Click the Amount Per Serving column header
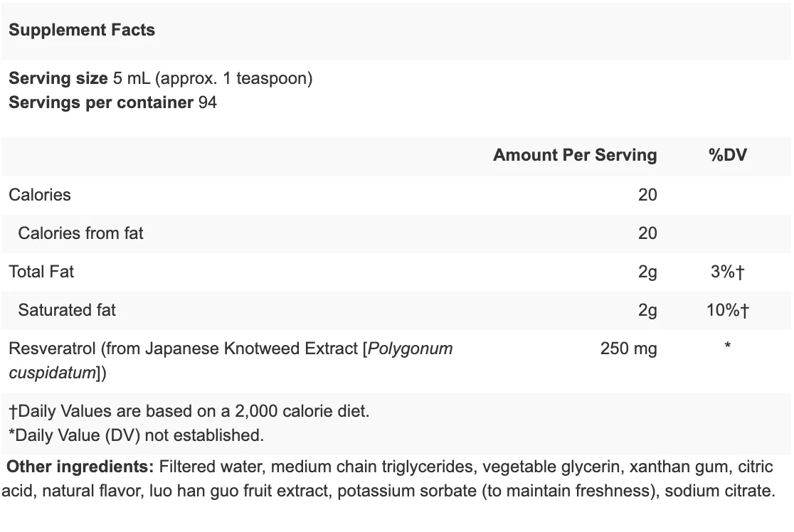Viewport: 794px width, 532px height. (x=575, y=155)
